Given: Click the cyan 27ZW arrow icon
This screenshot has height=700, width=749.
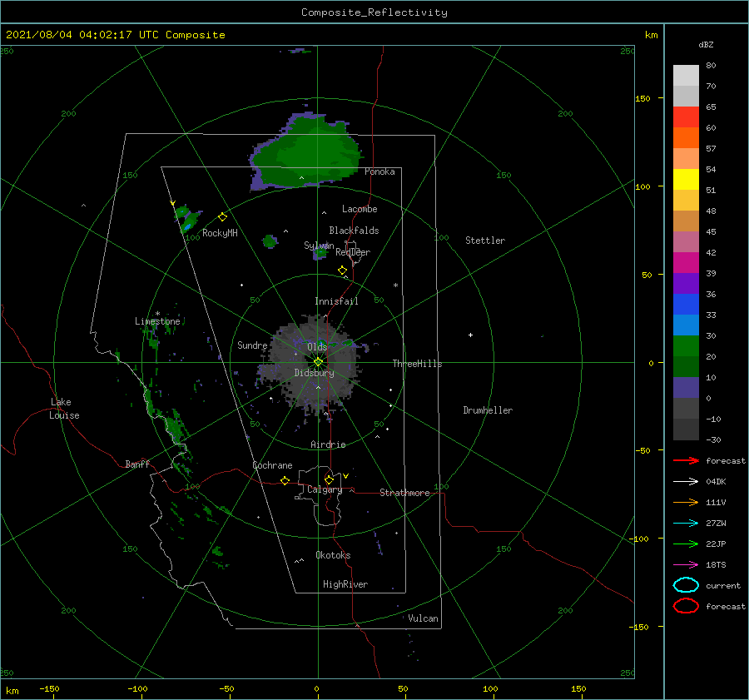Looking at the screenshot, I should tap(686, 524).
